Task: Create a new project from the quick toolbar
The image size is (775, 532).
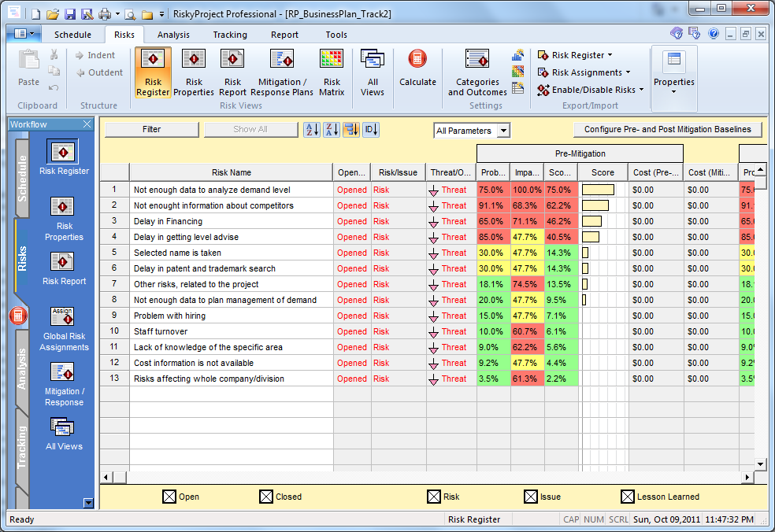Action: click(36, 14)
